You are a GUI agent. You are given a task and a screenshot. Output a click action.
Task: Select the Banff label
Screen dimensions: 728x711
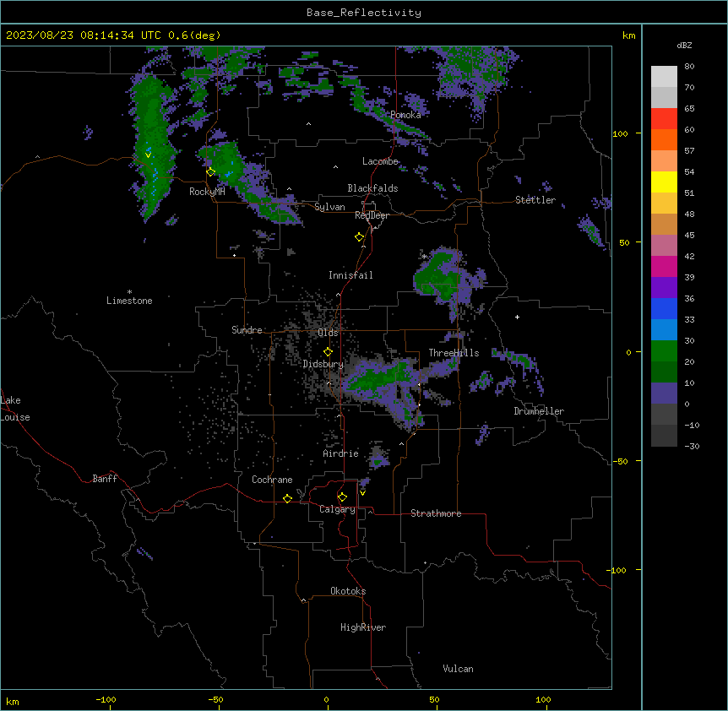pos(105,479)
